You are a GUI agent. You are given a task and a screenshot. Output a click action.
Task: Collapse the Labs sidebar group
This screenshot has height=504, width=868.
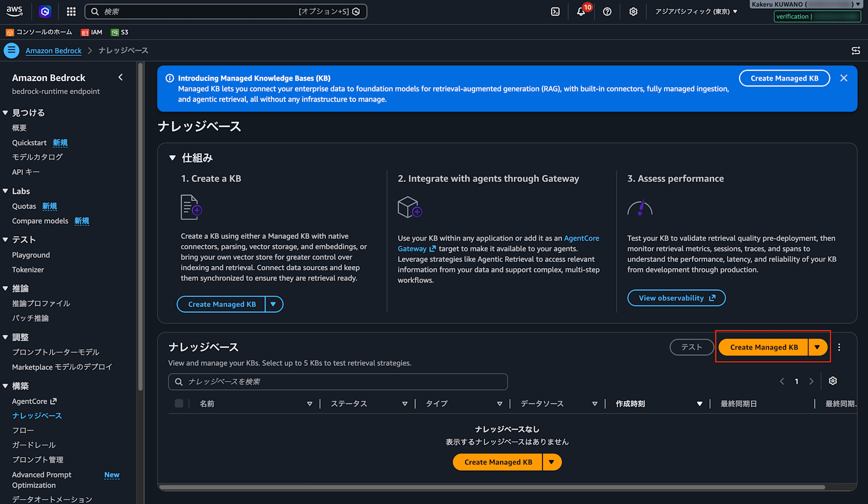[6, 191]
